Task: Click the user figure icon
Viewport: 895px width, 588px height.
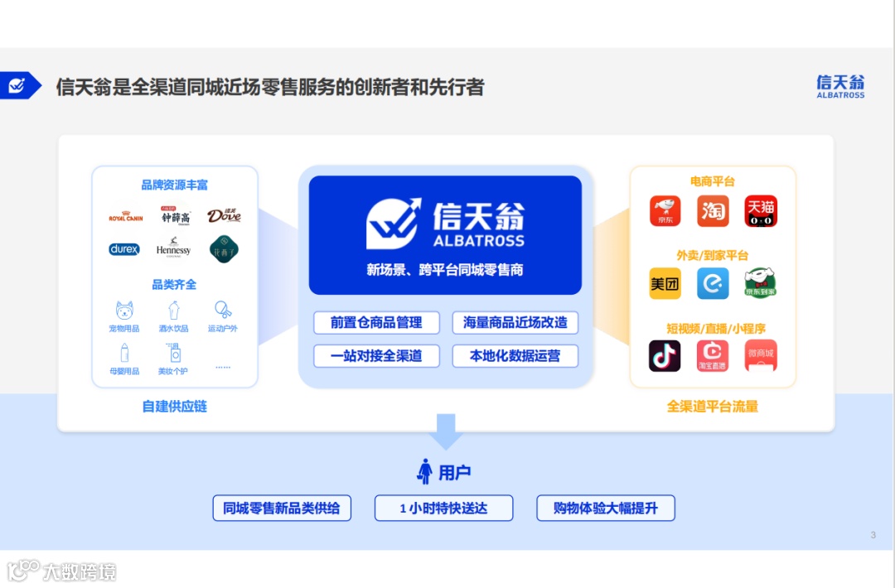Action: 424,472
